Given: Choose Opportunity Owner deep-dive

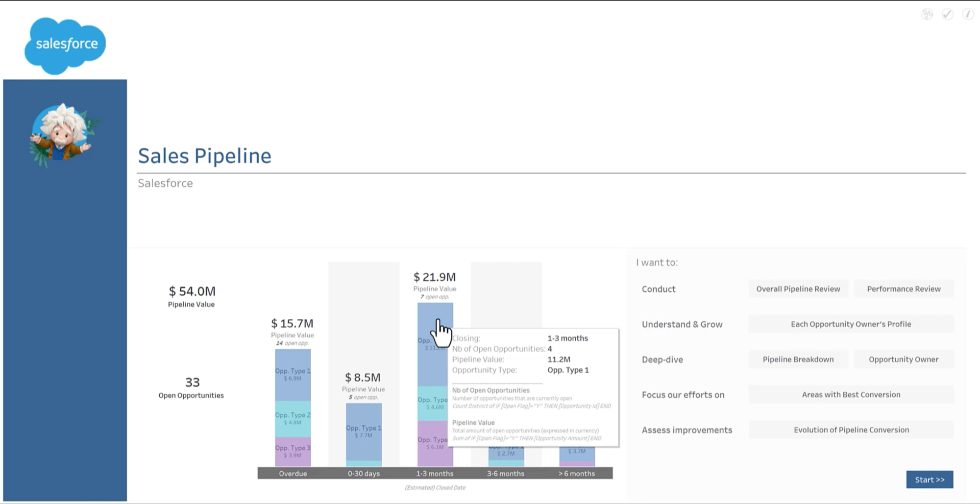Looking at the screenshot, I should tap(904, 360).
